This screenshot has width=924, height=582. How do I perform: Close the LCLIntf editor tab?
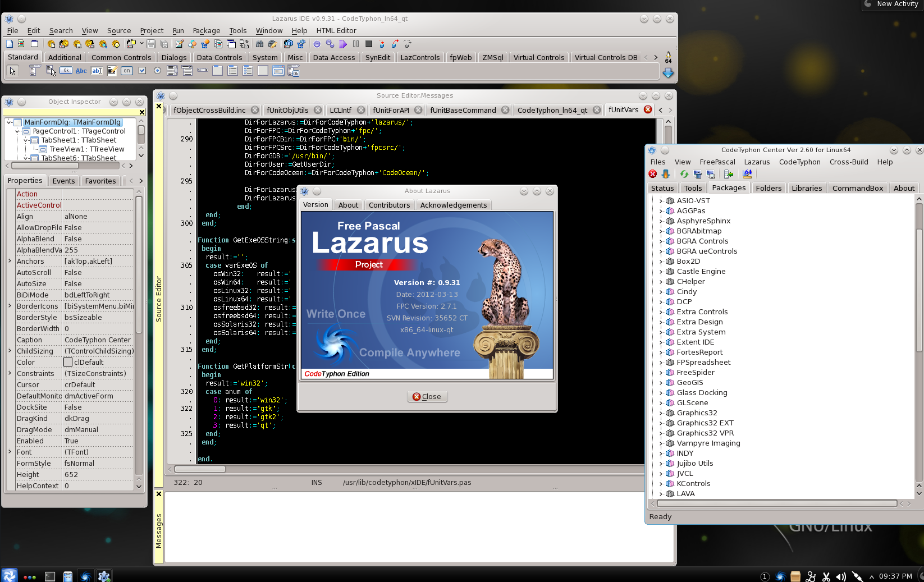pos(361,110)
